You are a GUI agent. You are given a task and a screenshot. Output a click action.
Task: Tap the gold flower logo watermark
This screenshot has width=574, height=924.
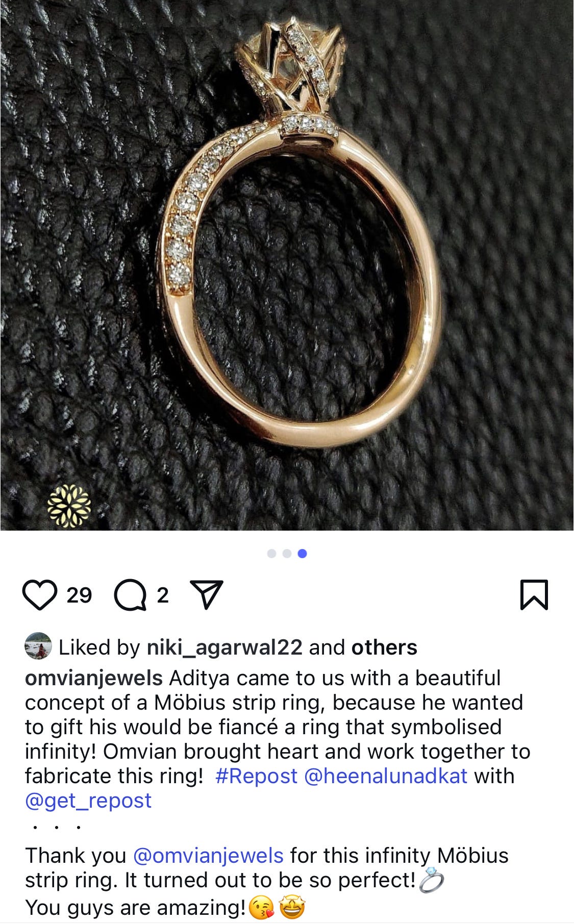coord(69,506)
